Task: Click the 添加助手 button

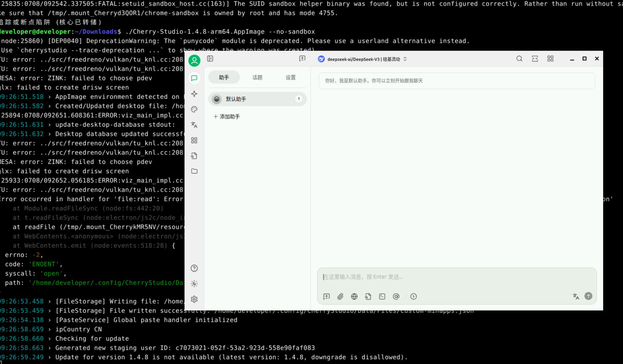Action: pos(227,117)
